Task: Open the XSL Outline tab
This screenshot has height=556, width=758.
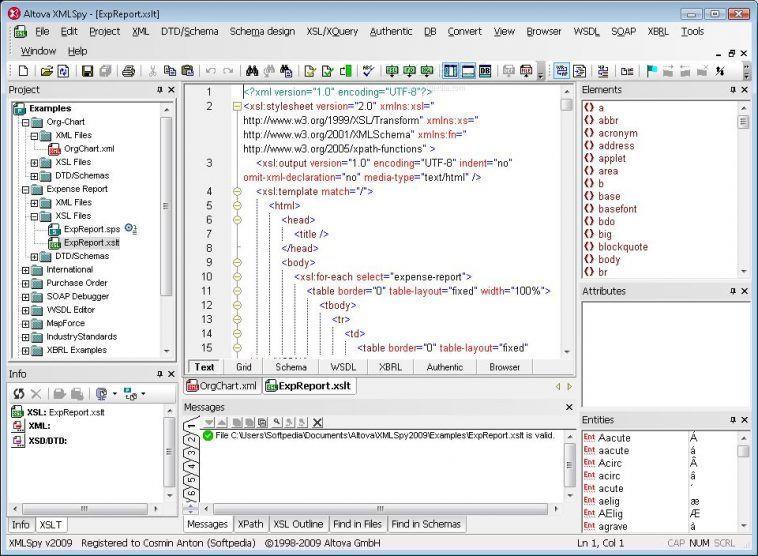Action: (x=298, y=524)
